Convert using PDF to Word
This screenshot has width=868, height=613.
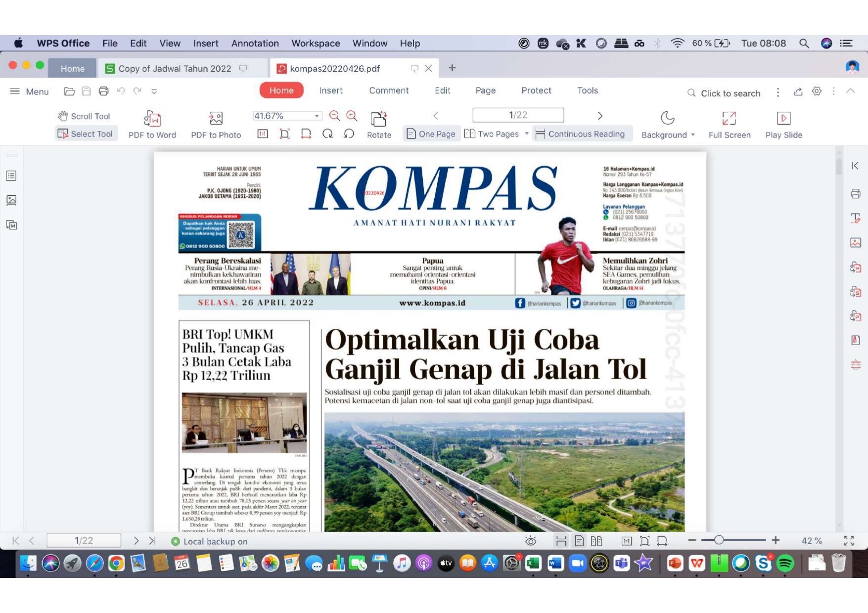click(x=152, y=125)
